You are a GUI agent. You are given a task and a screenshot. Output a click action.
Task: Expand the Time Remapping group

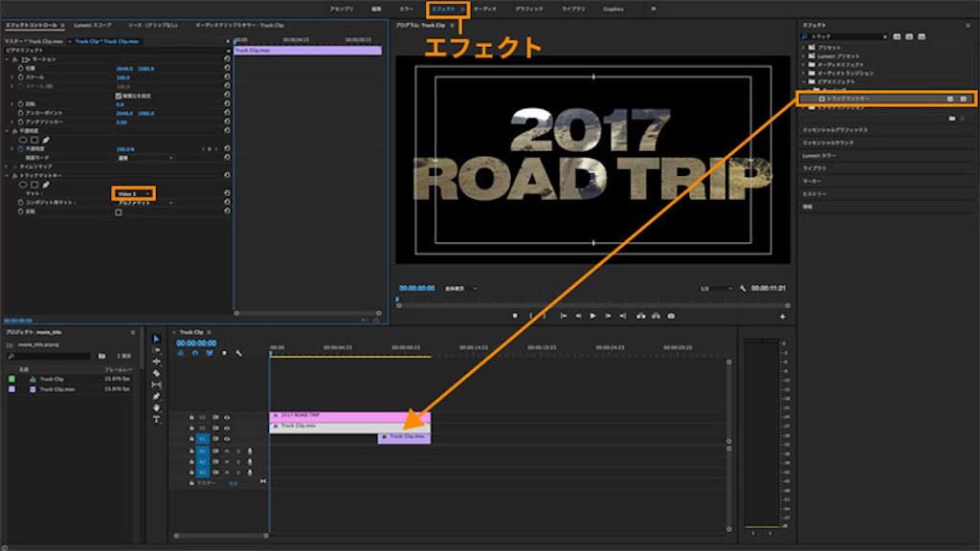click(8, 166)
